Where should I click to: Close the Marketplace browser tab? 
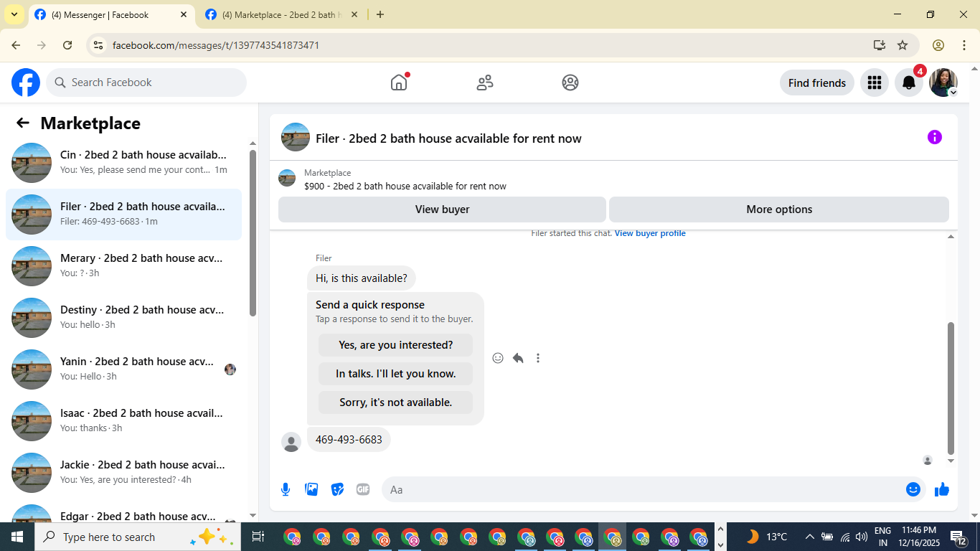click(354, 14)
